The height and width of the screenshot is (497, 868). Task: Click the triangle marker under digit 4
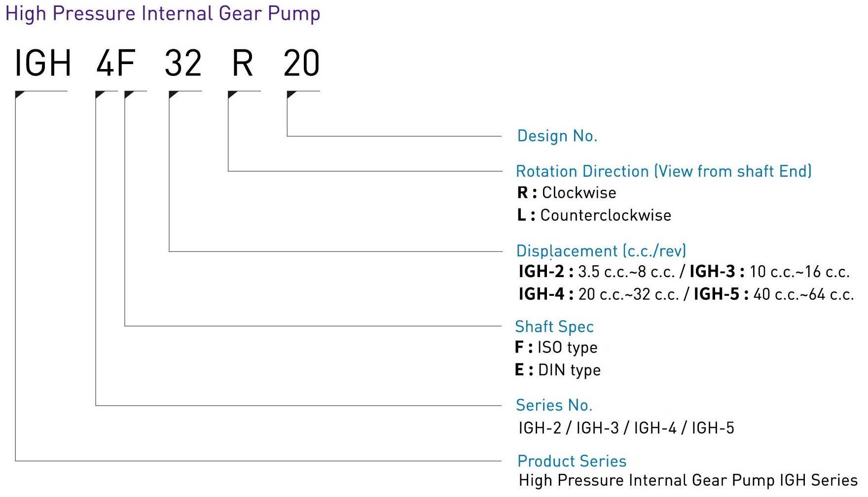(99, 94)
